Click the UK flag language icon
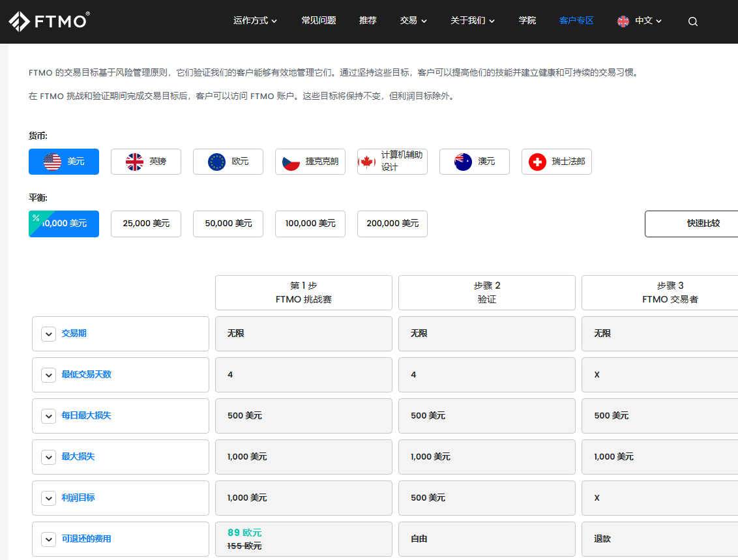Image resolution: width=738 pixels, height=560 pixels. point(623,21)
